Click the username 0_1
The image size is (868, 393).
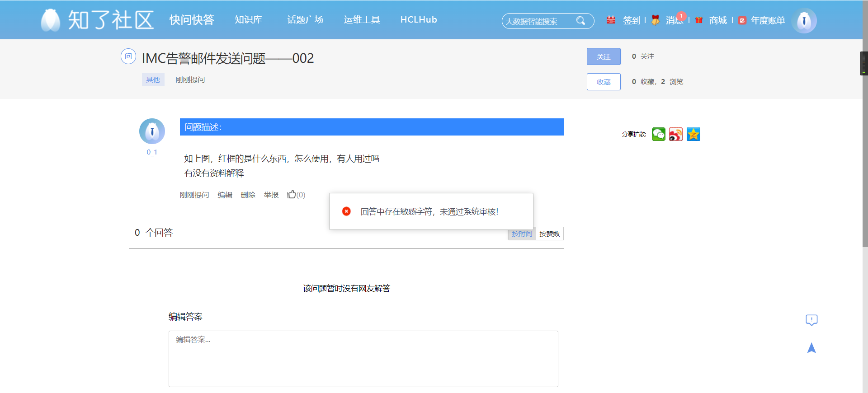152,152
